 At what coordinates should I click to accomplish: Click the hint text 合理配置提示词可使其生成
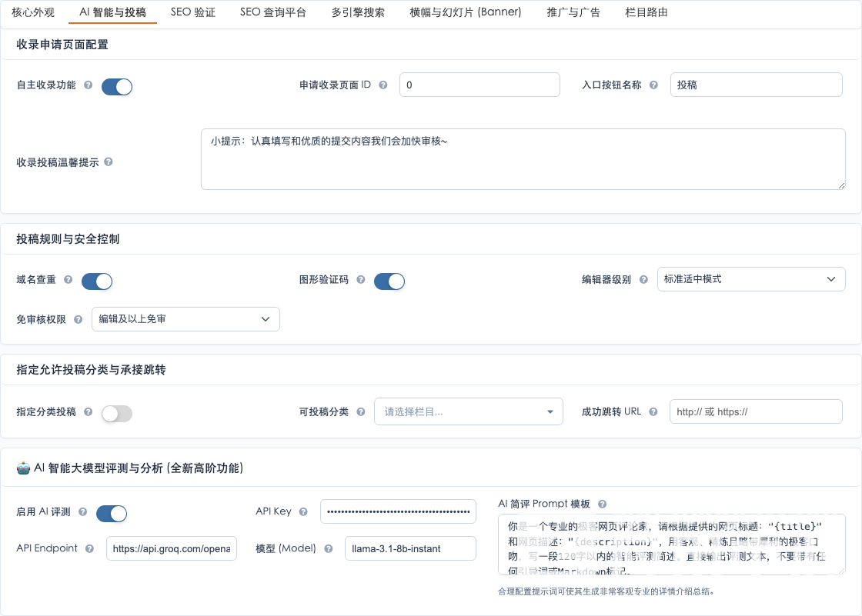pos(606,592)
